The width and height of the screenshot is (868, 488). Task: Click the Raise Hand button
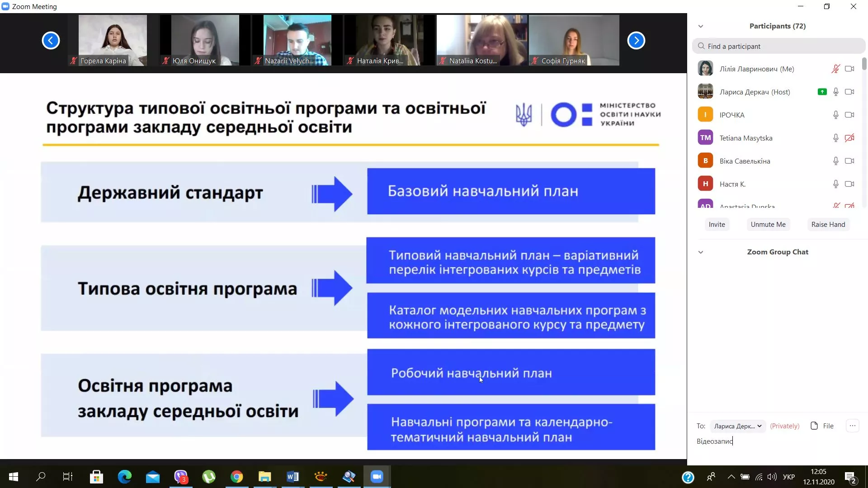tap(828, 224)
